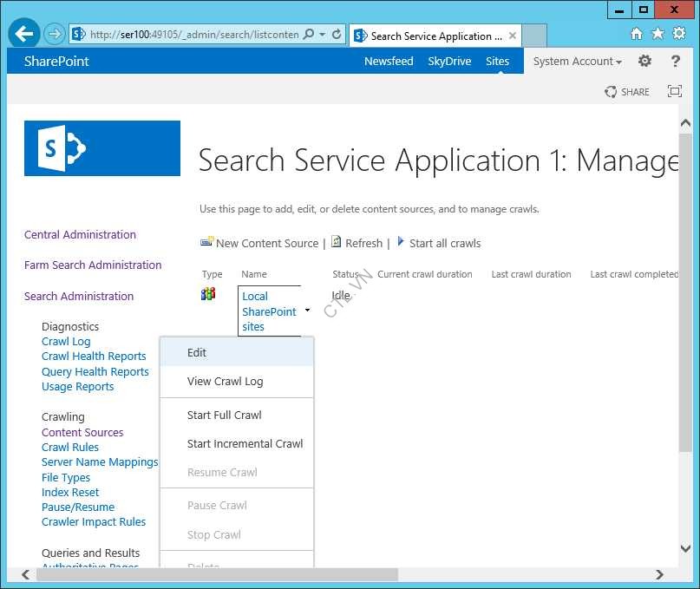700x589 pixels.
Task: Click the help question mark icon
Action: 676,61
